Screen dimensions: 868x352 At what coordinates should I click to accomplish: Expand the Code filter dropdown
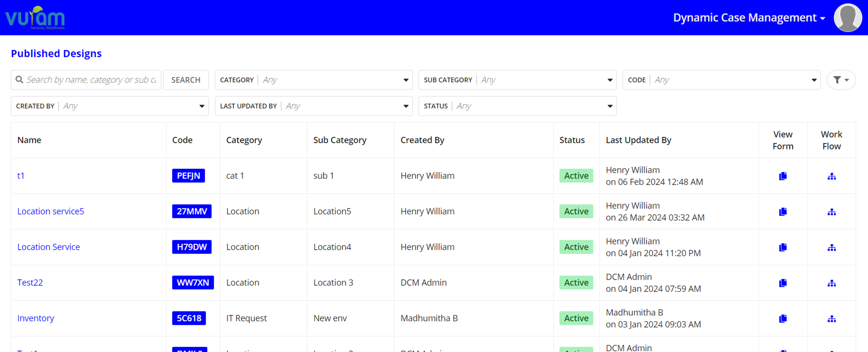click(x=721, y=80)
